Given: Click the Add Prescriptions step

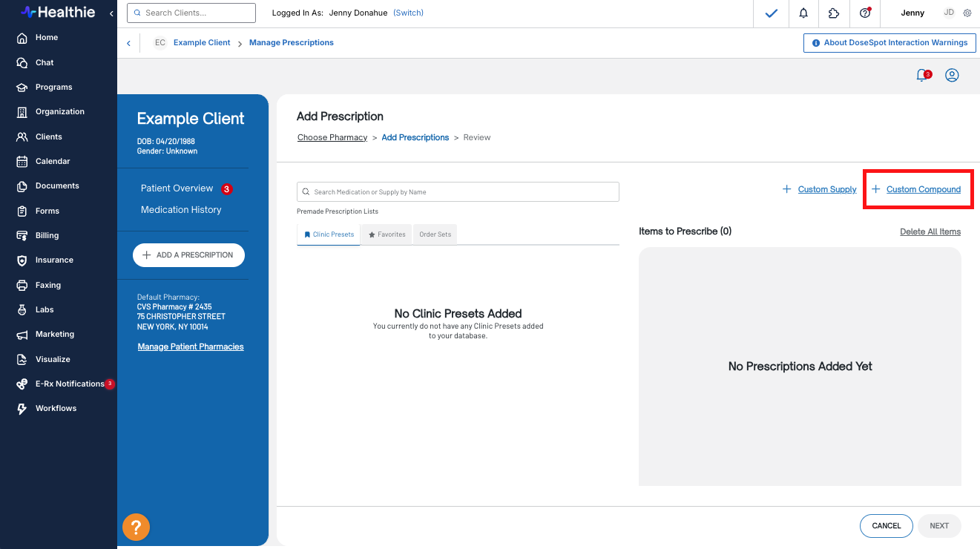Looking at the screenshot, I should (x=415, y=138).
